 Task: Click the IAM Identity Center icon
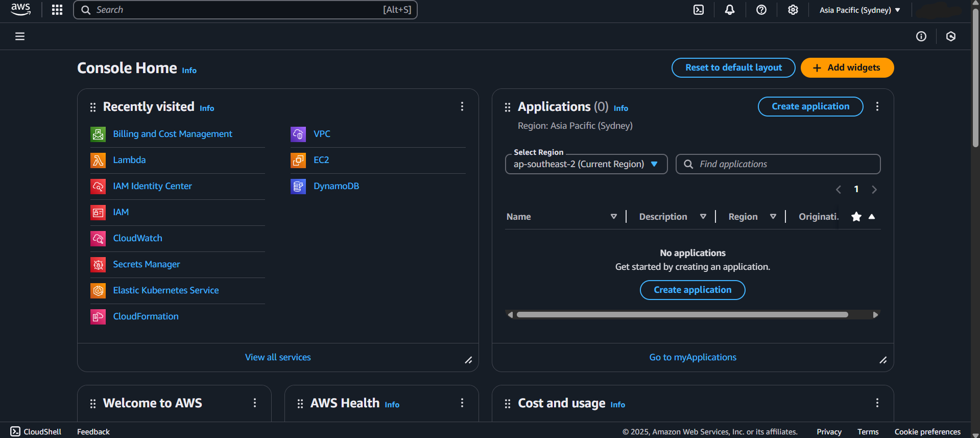(x=98, y=186)
